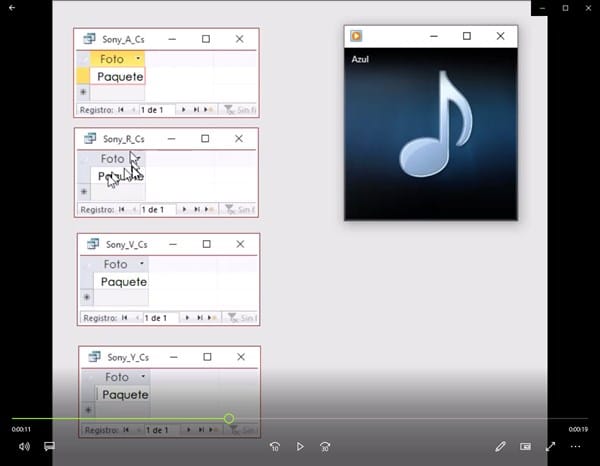Screen dimensions: 600x466
Task: Open Foto column dropdown in Sony_R_Cs
Action: 139,158
